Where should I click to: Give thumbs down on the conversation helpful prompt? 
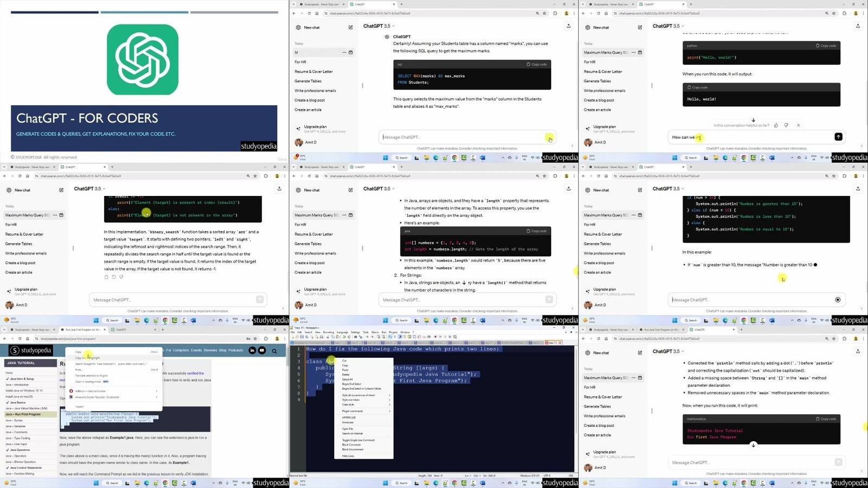(x=786, y=125)
